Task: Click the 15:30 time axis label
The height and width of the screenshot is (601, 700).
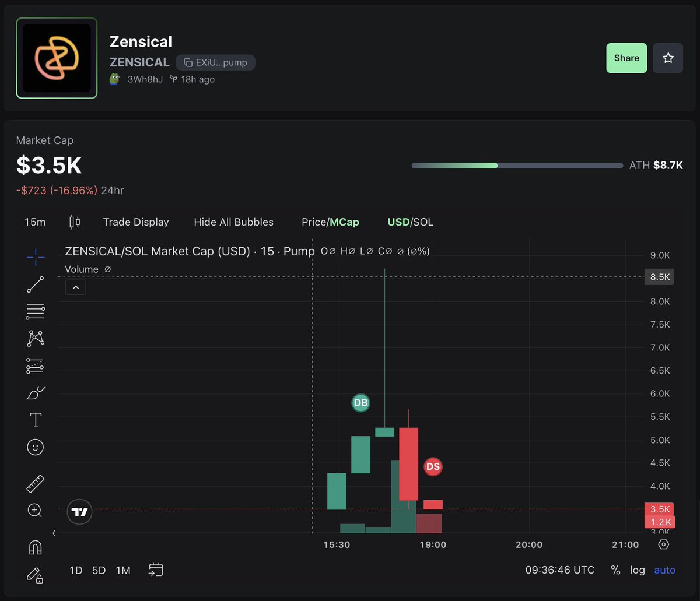Action: (337, 544)
